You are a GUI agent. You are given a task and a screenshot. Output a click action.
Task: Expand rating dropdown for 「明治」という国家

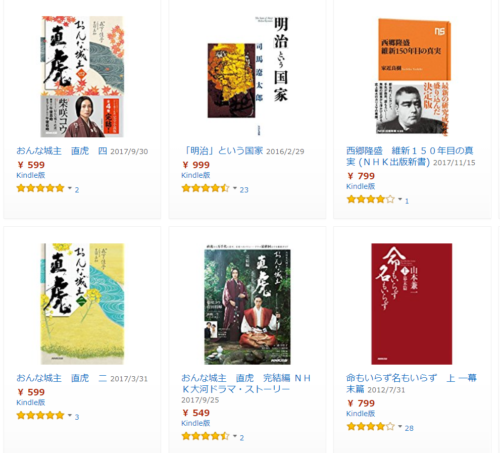click(235, 188)
